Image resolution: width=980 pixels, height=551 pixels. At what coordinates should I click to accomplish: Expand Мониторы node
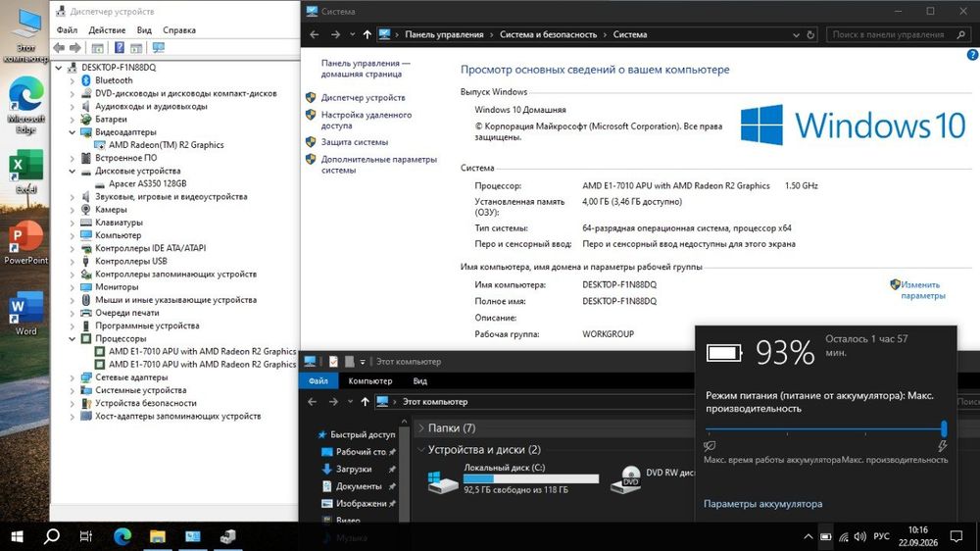tap(73, 287)
